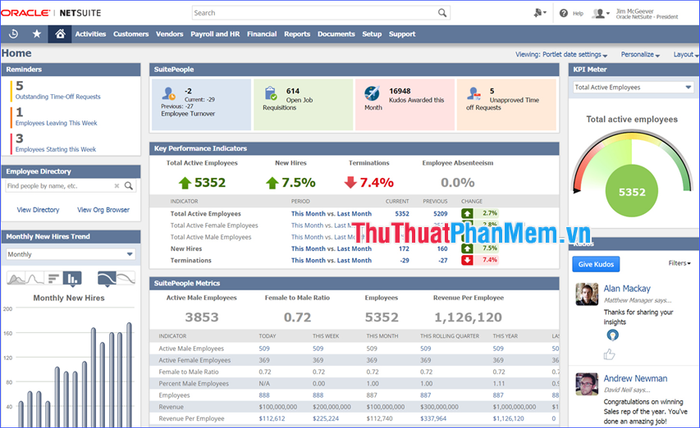The image size is (700, 428).
Task: Open the Kudos Filters dropdown
Action: coord(679,263)
